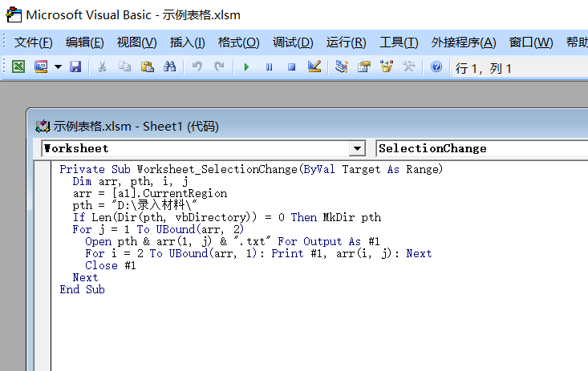Open the 调试(D) menu
Screen dimensions: 588x371
[293, 42]
